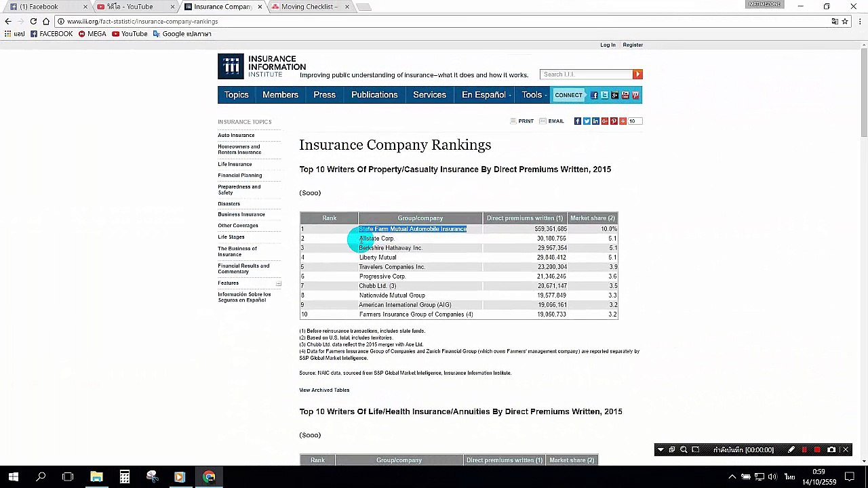The height and width of the screenshot is (488, 868).
Task: Open the Members navigation menu
Action: tap(280, 95)
